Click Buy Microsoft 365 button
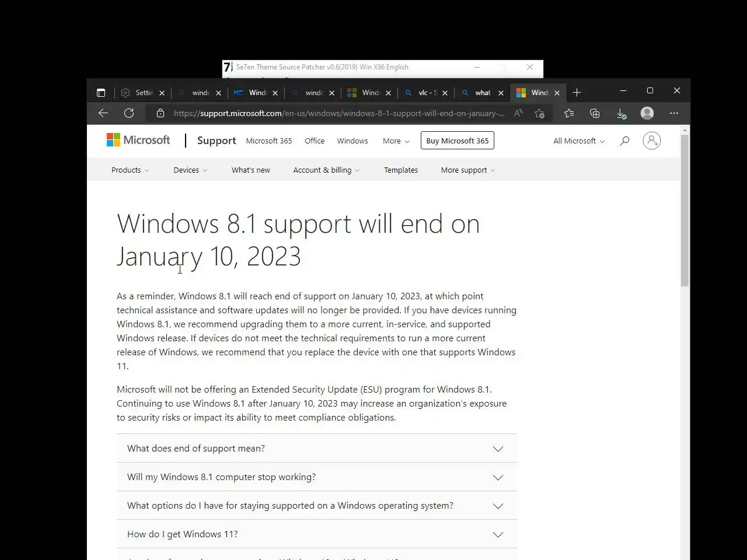Image resolution: width=747 pixels, height=560 pixels. point(458,141)
